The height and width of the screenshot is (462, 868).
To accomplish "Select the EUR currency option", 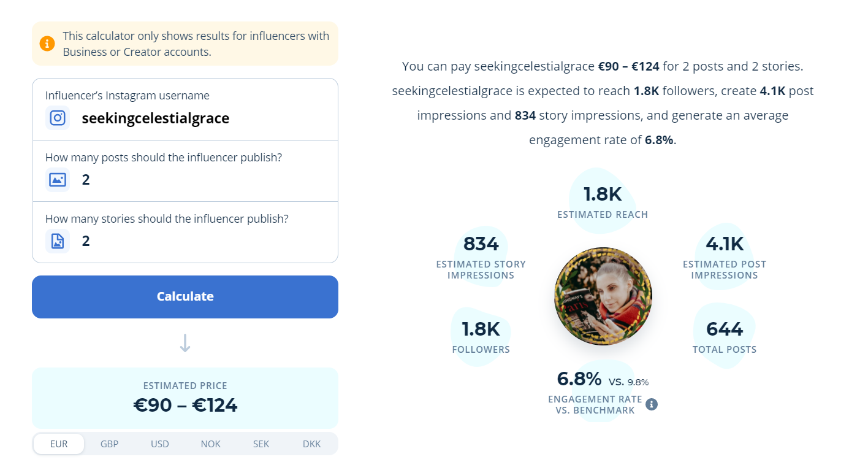I will pyautogui.click(x=59, y=444).
